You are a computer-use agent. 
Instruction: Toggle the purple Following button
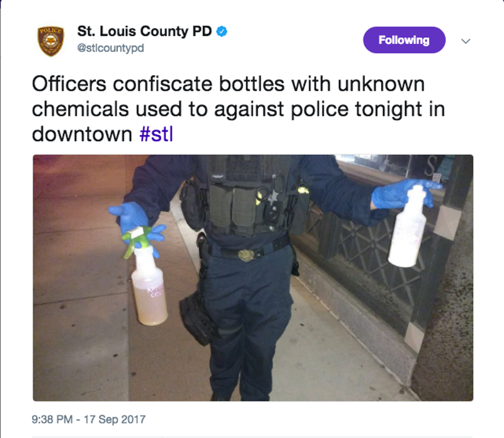[x=404, y=40]
